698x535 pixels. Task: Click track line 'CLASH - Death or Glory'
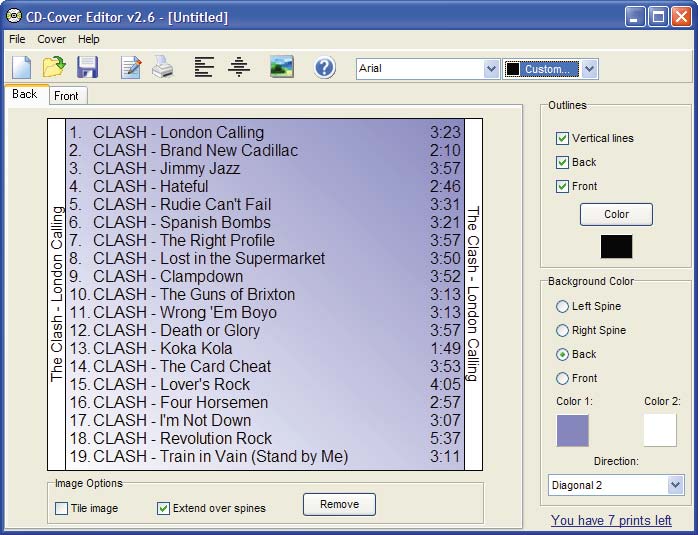(176, 330)
